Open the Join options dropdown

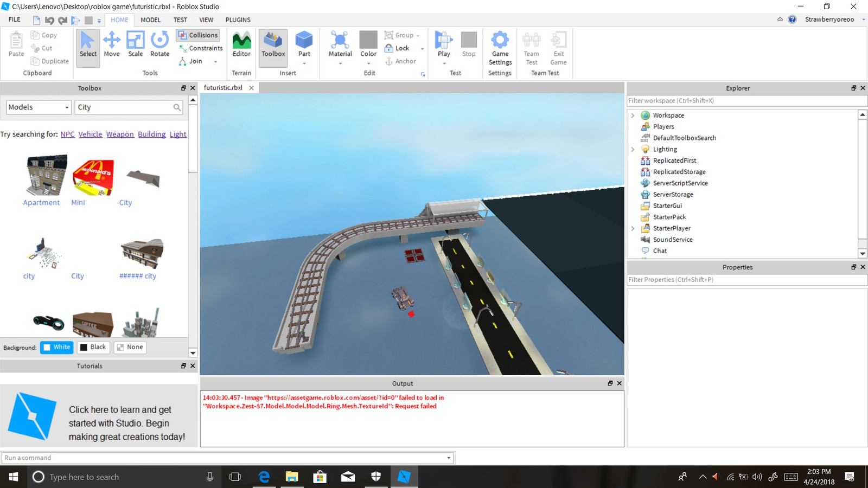(x=215, y=62)
